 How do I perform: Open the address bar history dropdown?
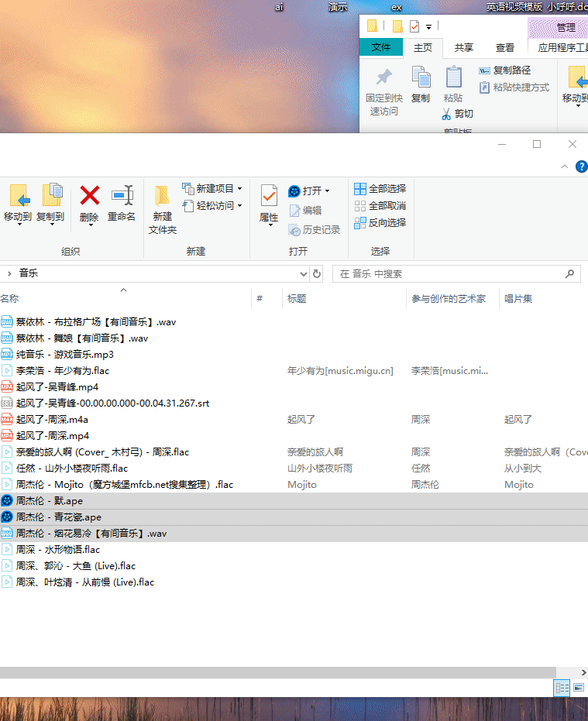point(303,274)
